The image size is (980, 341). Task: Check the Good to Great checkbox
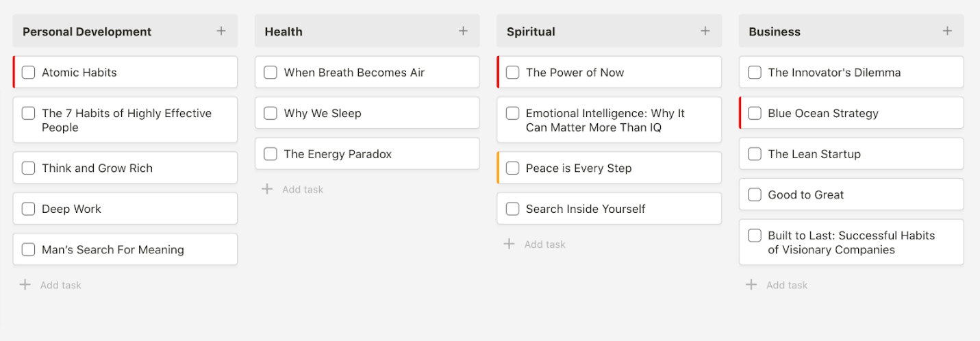(x=755, y=194)
